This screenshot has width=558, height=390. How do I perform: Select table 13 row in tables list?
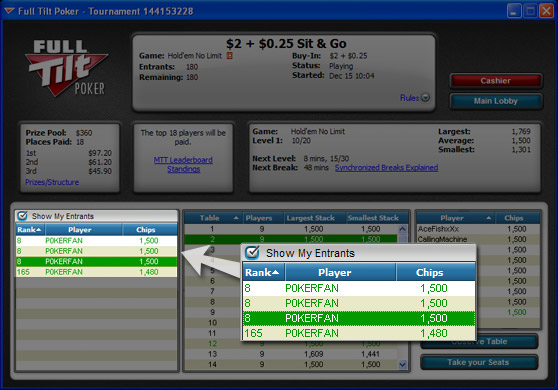point(291,354)
